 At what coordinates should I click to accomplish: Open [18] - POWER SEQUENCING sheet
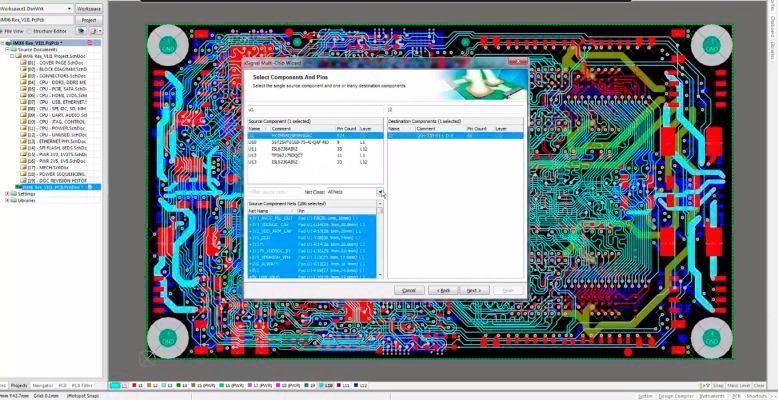(x=53, y=174)
